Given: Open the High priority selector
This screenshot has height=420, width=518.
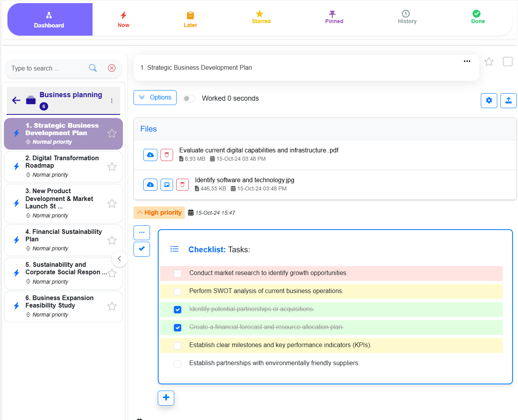Looking at the screenshot, I should click(159, 213).
